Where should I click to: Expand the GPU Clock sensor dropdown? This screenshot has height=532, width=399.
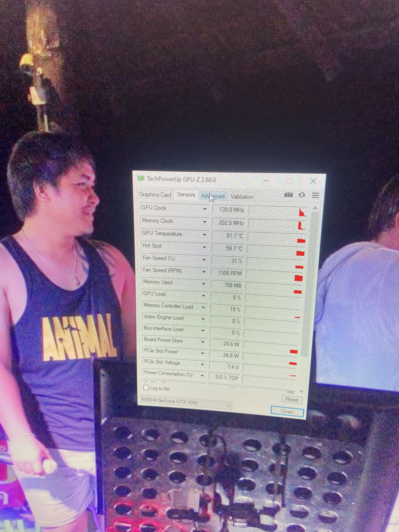point(205,209)
